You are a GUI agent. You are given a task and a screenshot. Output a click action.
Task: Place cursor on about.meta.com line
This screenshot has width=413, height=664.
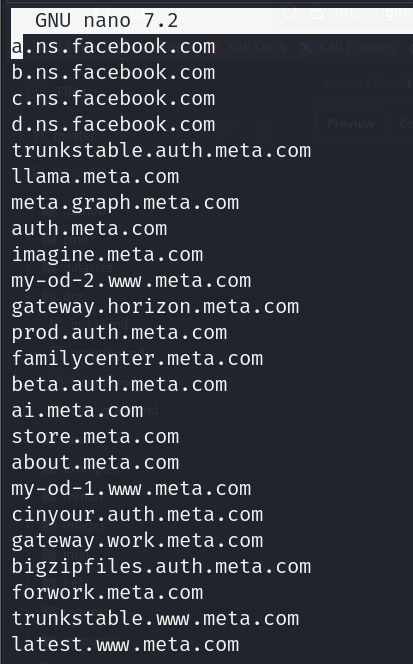coord(95,463)
